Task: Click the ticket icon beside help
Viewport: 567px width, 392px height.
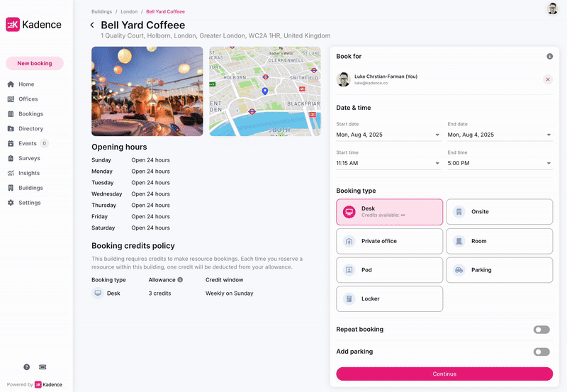Action: coord(43,367)
